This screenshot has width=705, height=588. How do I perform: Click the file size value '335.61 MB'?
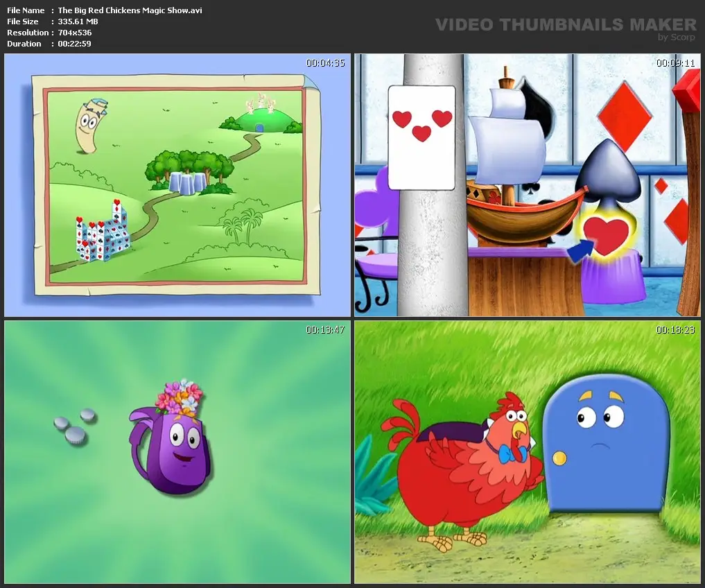click(78, 21)
